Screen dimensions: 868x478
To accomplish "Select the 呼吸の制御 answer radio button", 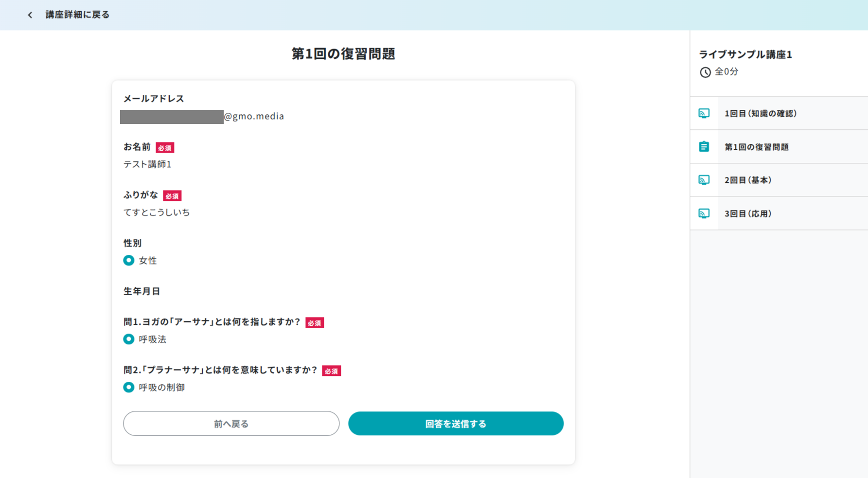I will pyautogui.click(x=129, y=388).
